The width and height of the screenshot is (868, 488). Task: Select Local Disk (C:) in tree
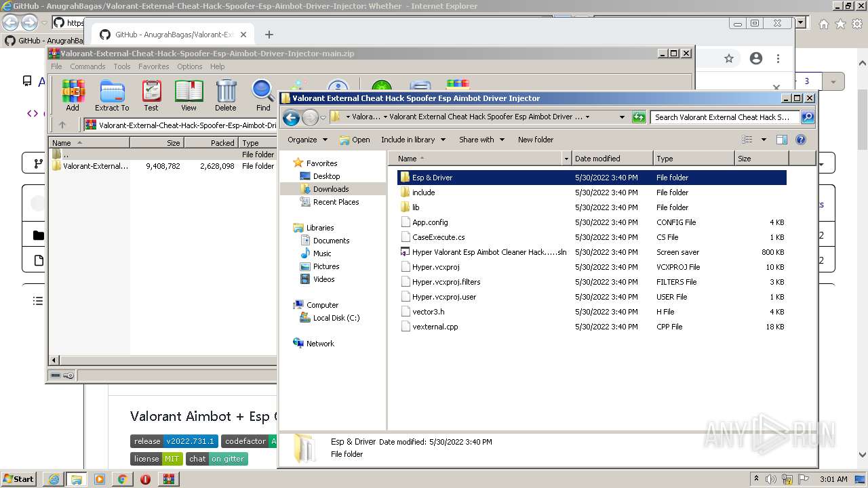(330, 318)
